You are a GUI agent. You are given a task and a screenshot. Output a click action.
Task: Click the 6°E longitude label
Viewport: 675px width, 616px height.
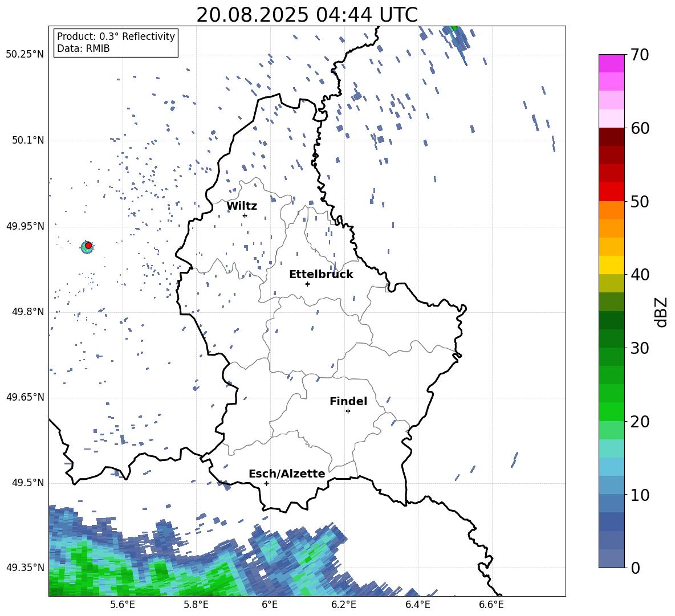coord(270,605)
